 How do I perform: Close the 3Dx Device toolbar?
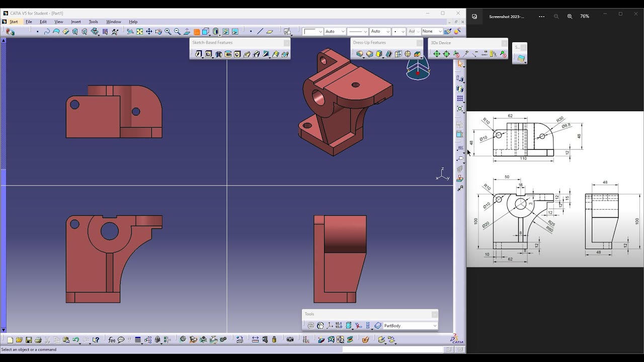click(x=504, y=43)
